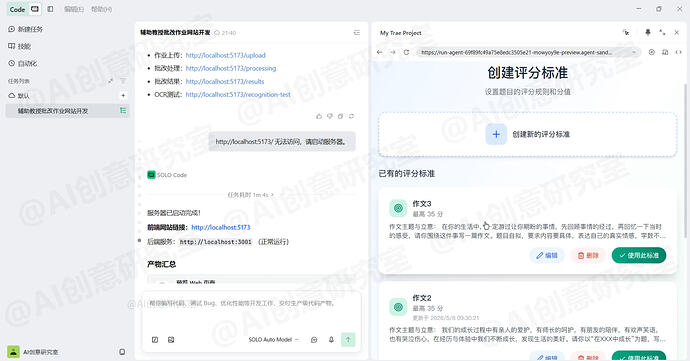Click the element picker cursor icon in preview

[x=626, y=33]
